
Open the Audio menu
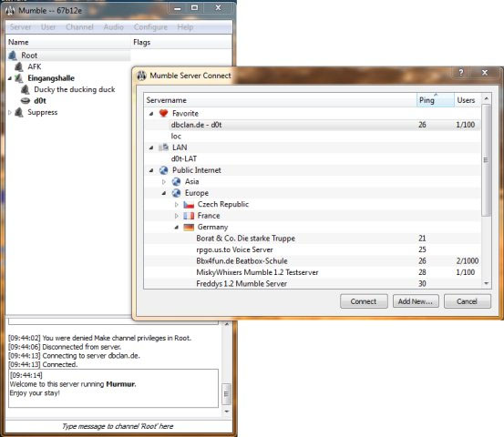pos(113,27)
